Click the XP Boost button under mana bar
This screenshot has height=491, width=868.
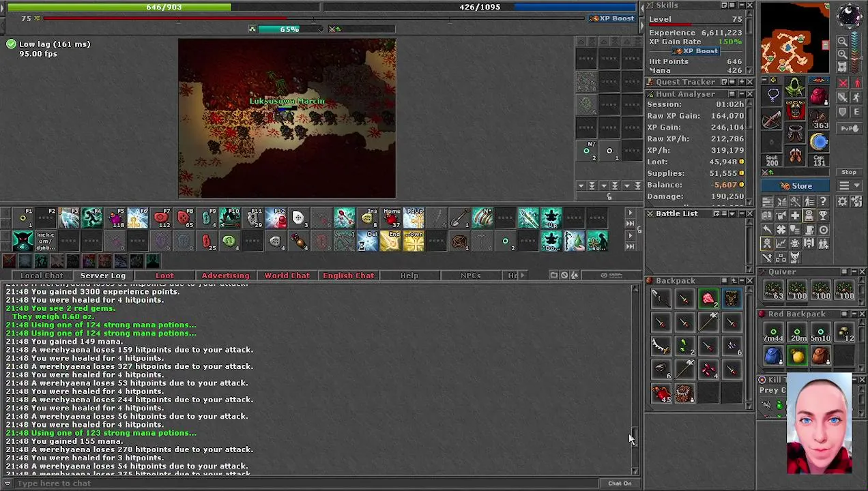613,18
